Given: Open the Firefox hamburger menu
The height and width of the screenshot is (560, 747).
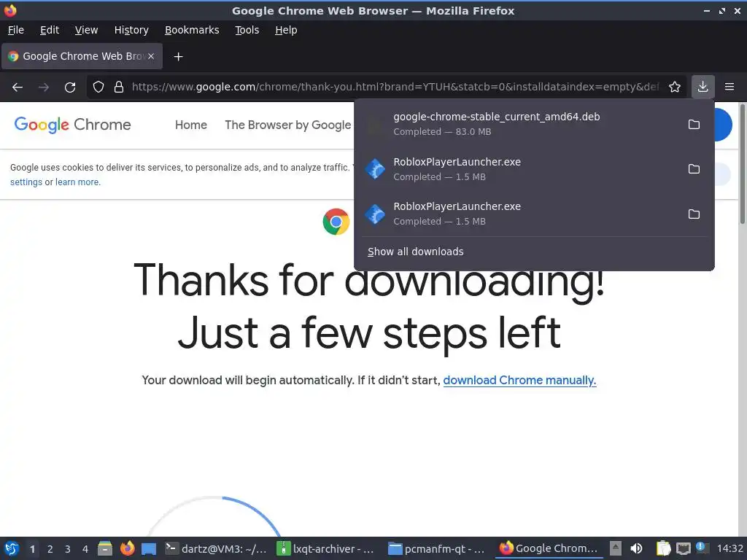Looking at the screenshot, I should pos(729,87).
